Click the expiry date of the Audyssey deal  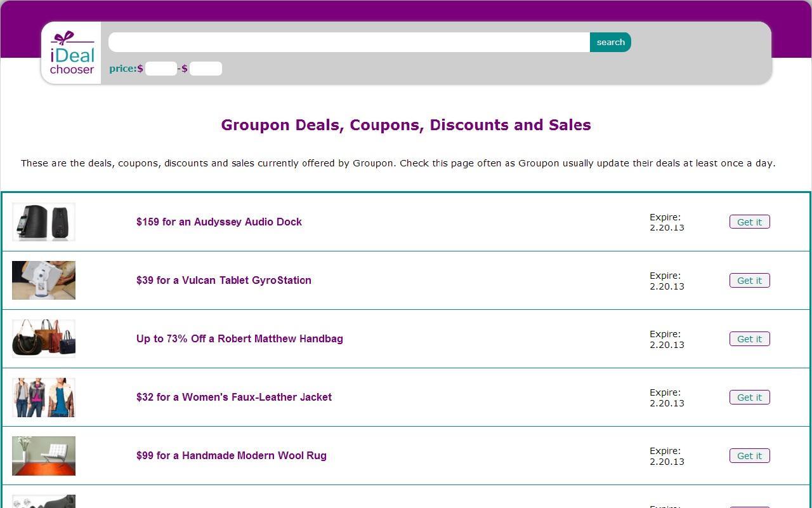point(667,222)
